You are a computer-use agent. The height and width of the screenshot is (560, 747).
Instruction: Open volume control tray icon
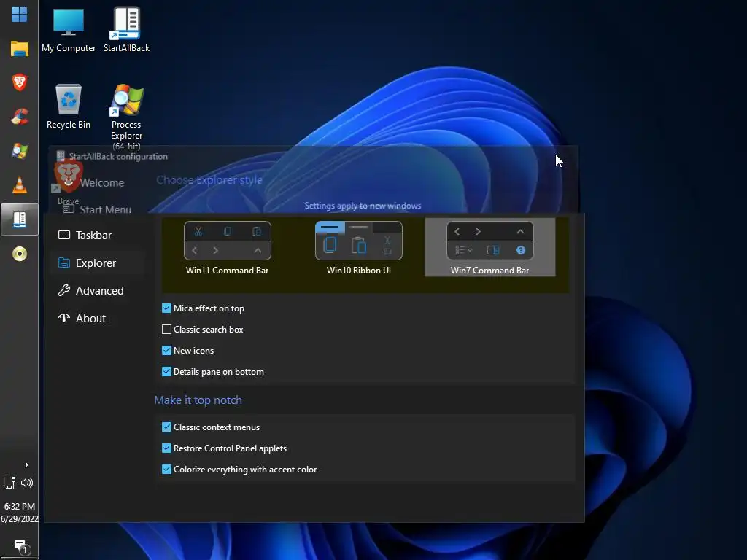(x=27, y=483)
